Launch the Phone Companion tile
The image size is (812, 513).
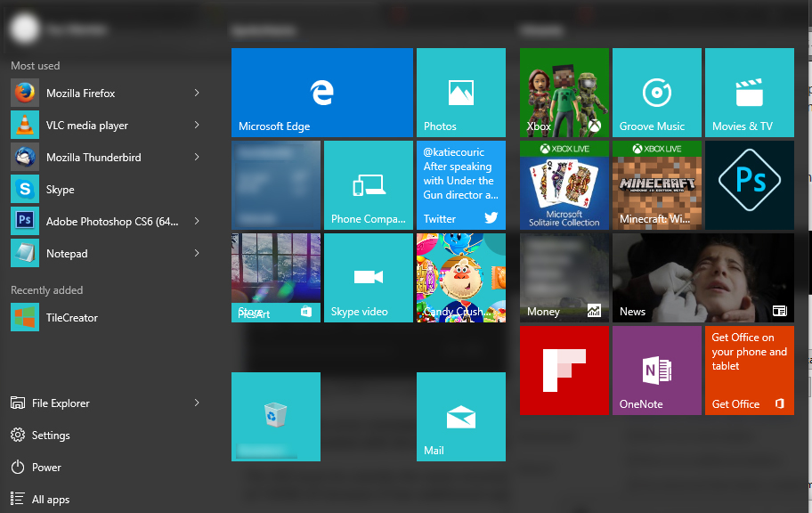[369, 185]
